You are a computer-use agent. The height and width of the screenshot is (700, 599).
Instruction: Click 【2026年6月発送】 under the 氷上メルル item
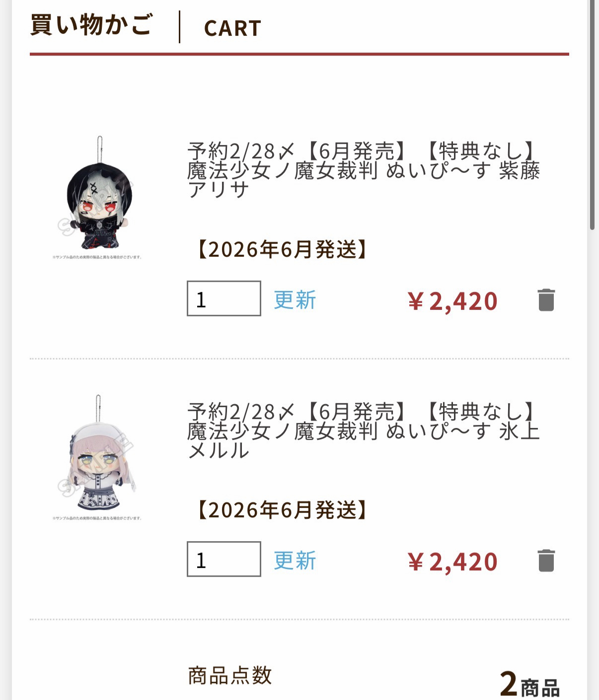pyautogui.click(x=282, y=510)
